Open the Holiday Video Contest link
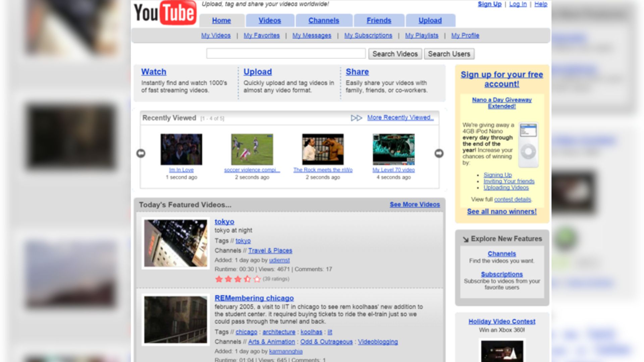Screen dimensions: 644x362 pyautogui.click(x=502, y=321)
